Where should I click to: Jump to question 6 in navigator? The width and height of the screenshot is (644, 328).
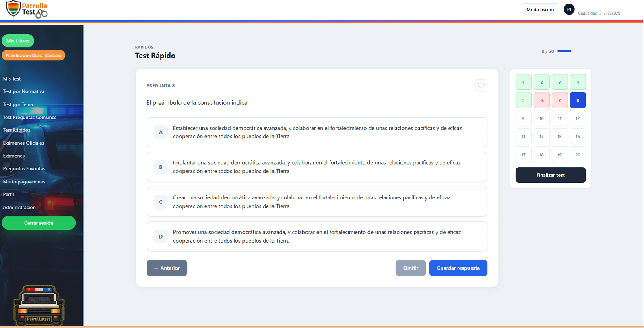[x=541, y=100]
